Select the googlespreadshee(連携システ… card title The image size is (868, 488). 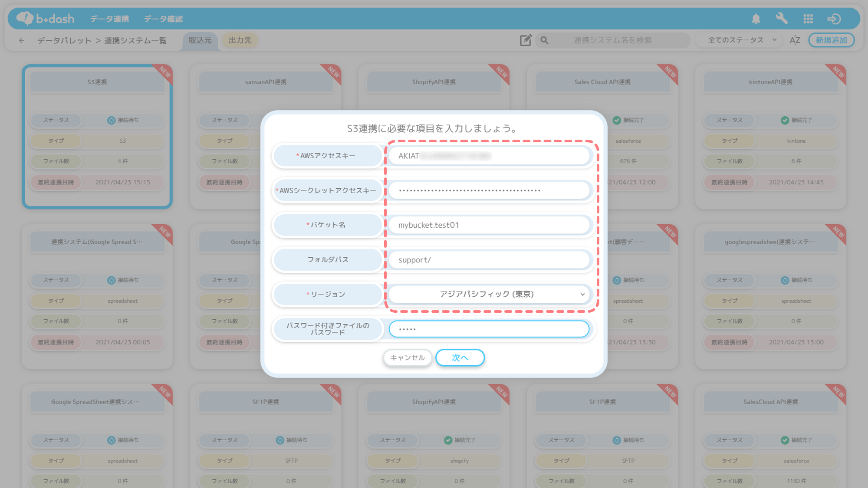pos(771,242)
